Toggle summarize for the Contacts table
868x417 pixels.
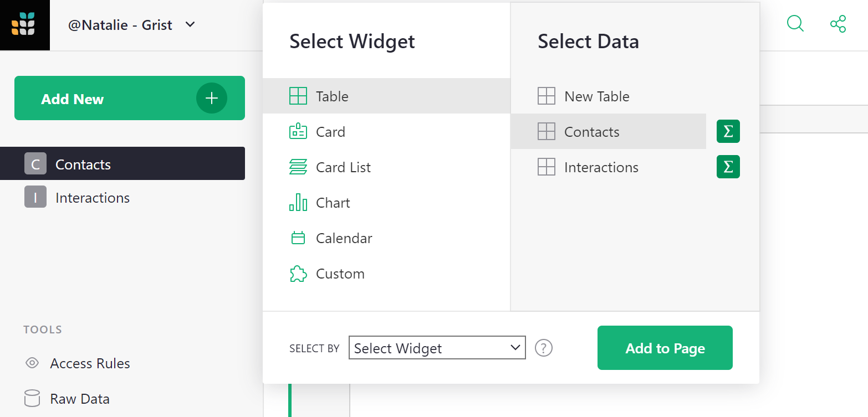(x=728, y=131)
